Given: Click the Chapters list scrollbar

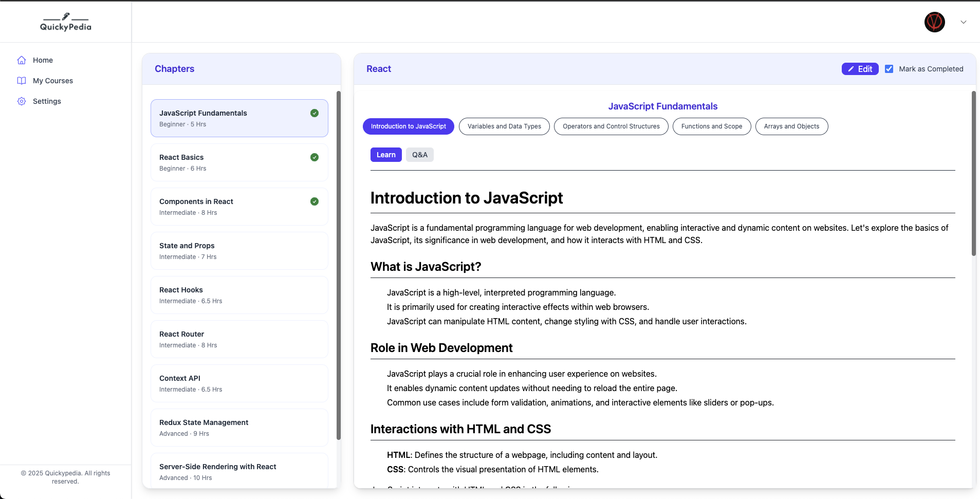Looking at the screenshot, I should (x=338, y=265).
